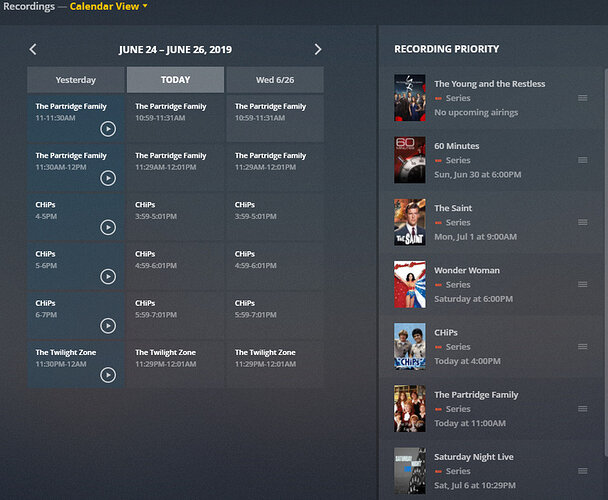Play yesterday's 11:30AM-12PM Partridge Family recording

pyautogui.click(x=108, y=178)
